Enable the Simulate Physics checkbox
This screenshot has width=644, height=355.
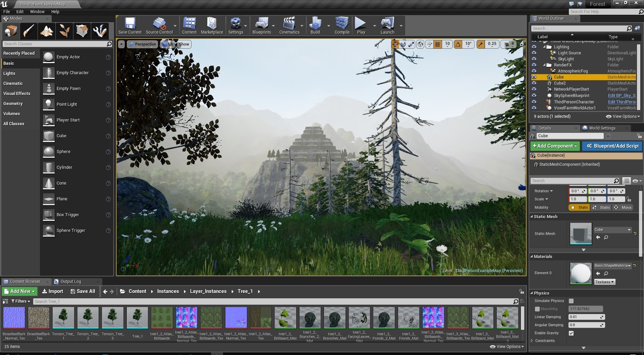point(571,301)
